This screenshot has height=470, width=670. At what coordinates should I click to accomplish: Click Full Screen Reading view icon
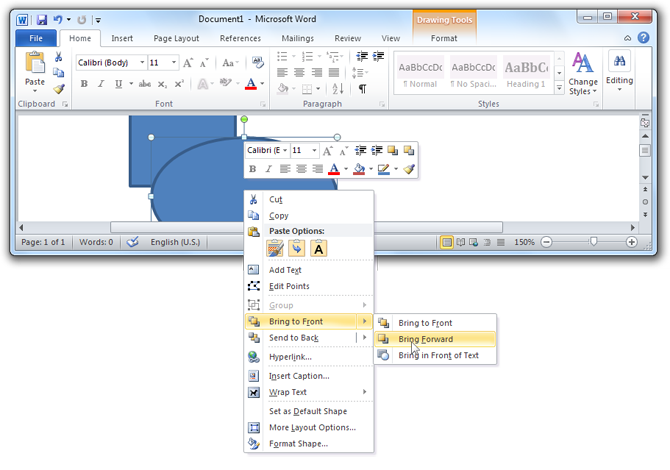click(460, 242)
